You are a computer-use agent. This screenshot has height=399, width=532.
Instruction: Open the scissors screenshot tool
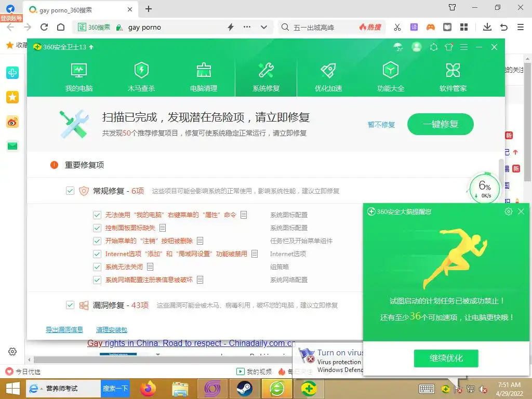point(397,27)
